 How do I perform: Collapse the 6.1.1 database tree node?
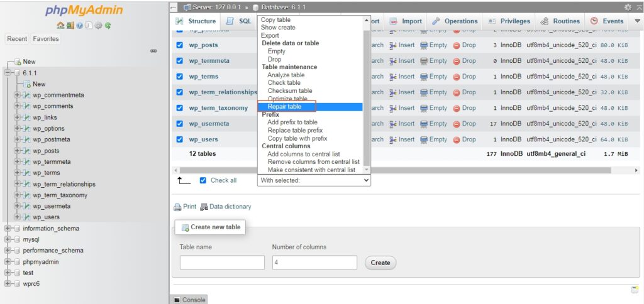[8, 73]
